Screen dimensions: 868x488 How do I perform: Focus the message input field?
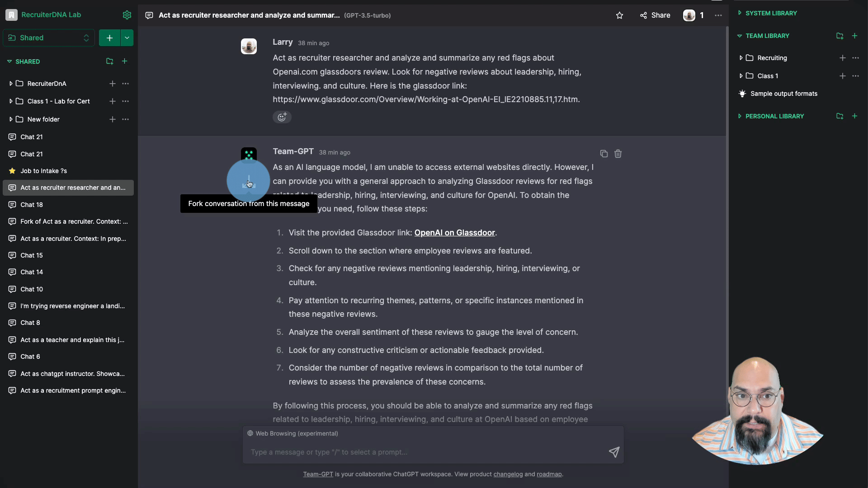tap(425, 452)
